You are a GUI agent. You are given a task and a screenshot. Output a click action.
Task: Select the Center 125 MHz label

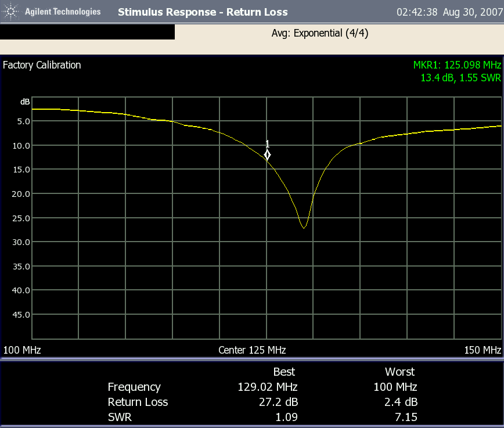click(252, 350)
